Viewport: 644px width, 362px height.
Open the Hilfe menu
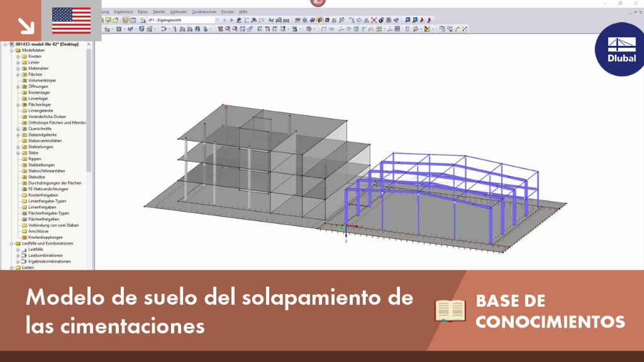click(243, 12)
